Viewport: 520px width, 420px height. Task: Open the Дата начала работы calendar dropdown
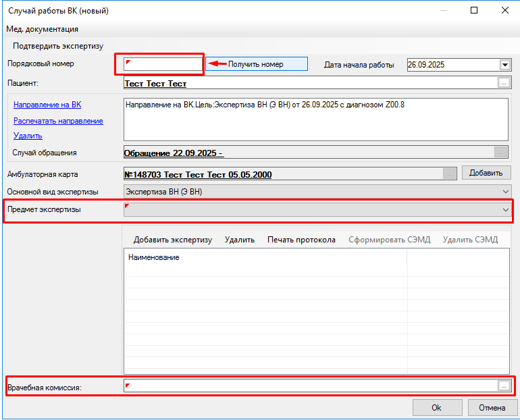point(504,65)
